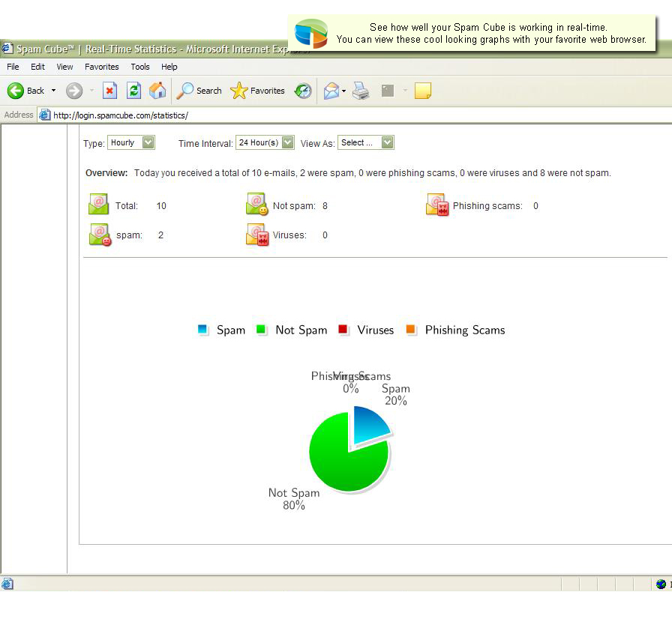Click the spam envelope icon
The height and width of the screenshot is (622, 672).
click(98, 234)
